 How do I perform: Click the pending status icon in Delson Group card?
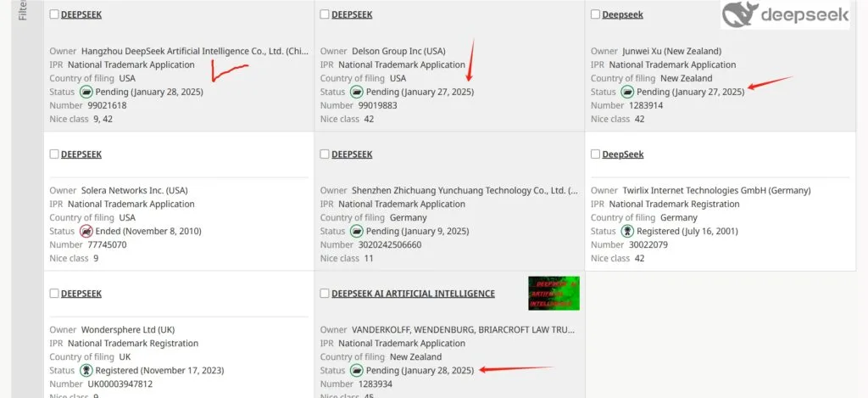pos(357,92)
